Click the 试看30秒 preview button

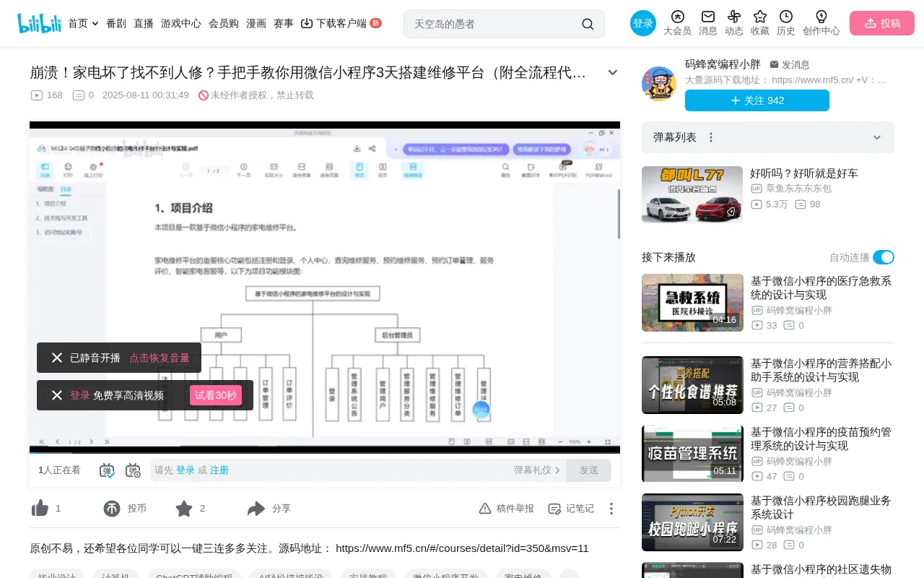point(216,395)
